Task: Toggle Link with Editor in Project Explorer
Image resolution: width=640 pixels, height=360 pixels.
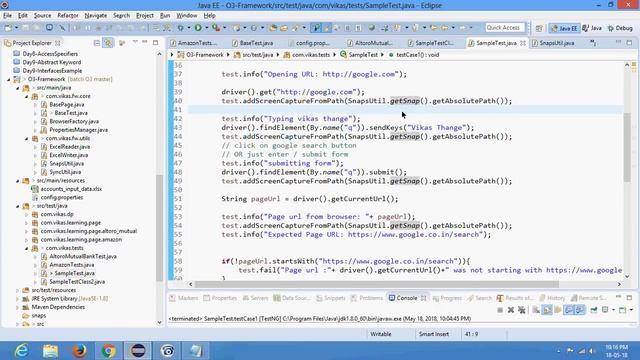Action: point(108,43)
